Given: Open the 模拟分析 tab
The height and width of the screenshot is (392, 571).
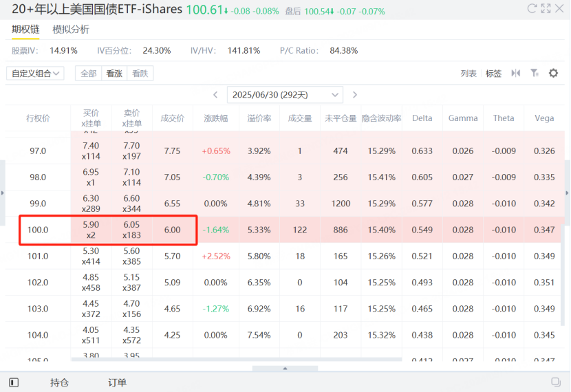Looking at the screenshot, I should click(71, 30).
